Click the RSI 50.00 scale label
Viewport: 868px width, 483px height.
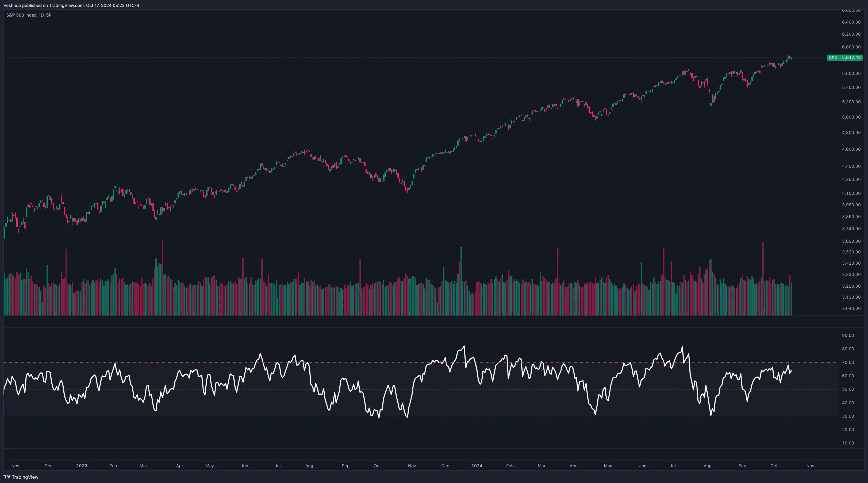tap(848, 389)
